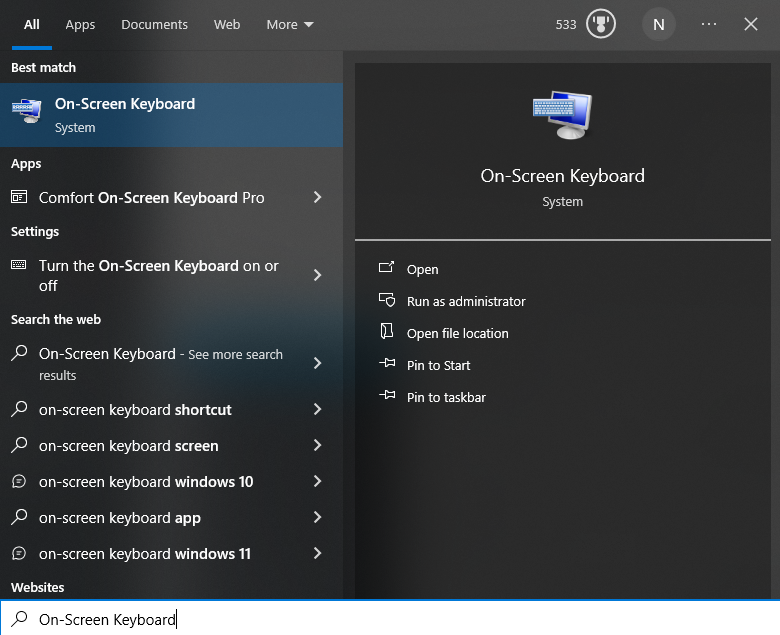Viewport: 780px width, 635px height.
Task: Open the user account avatar N
Action: [658, 24]
